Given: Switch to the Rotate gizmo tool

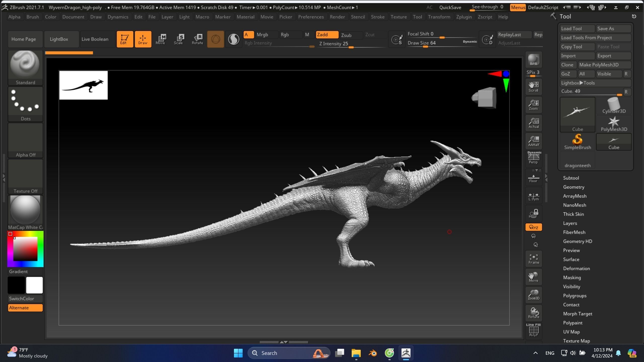Looking at the screenshot, I should click(197, 39).
